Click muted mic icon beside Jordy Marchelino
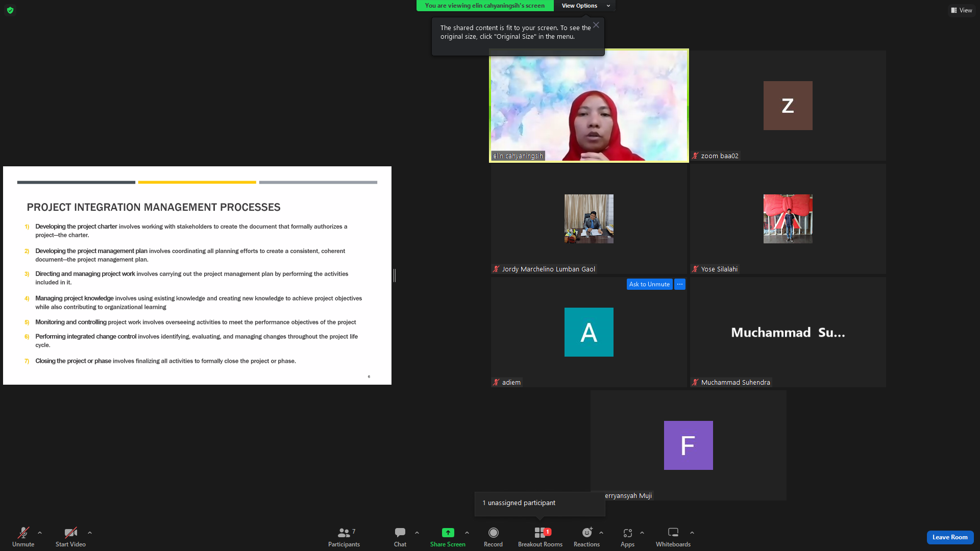The image size is (980, 551). (x=496, y=269)
